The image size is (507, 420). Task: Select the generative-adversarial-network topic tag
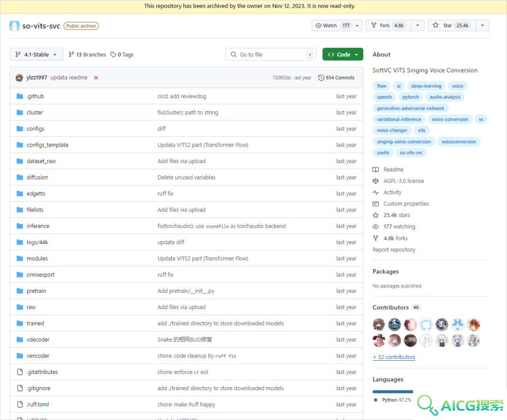(410, 109)
